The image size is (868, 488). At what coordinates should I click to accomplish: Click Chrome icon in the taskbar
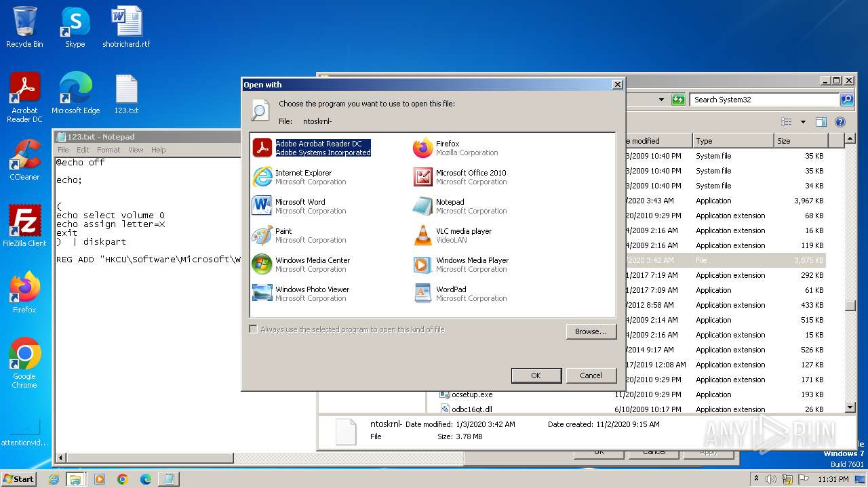tap(122, 479)
